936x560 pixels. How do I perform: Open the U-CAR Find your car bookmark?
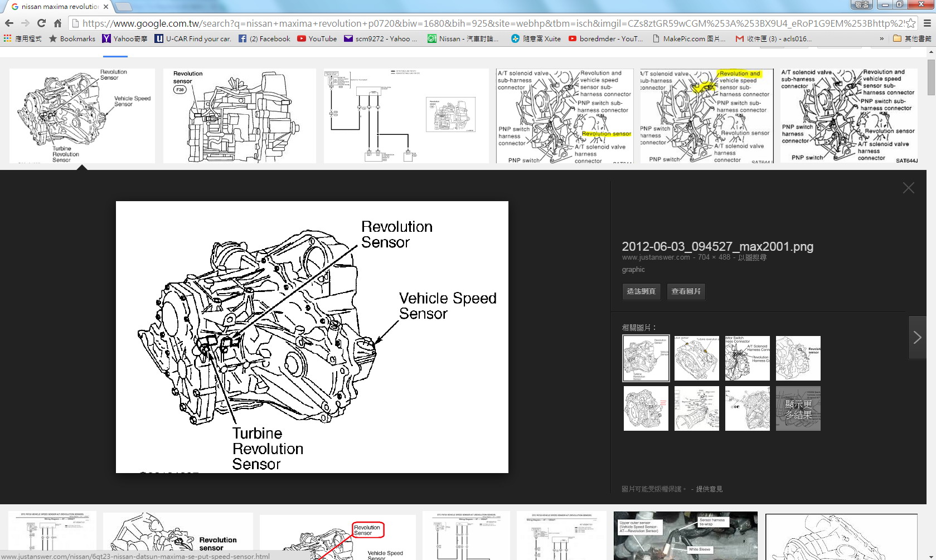[x=193, y=38]
